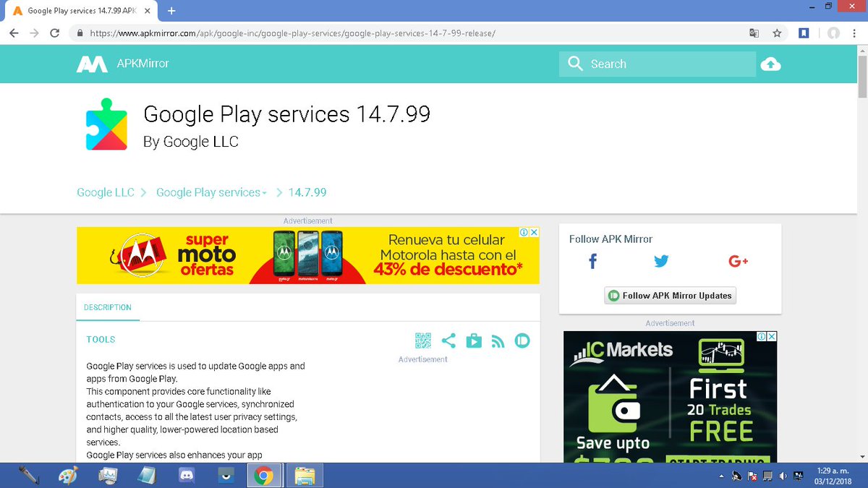This screenshot has height=488, width=868.
Task: Open the TOOLS category link
Action: pyautogui.click(x=101, y=339)
